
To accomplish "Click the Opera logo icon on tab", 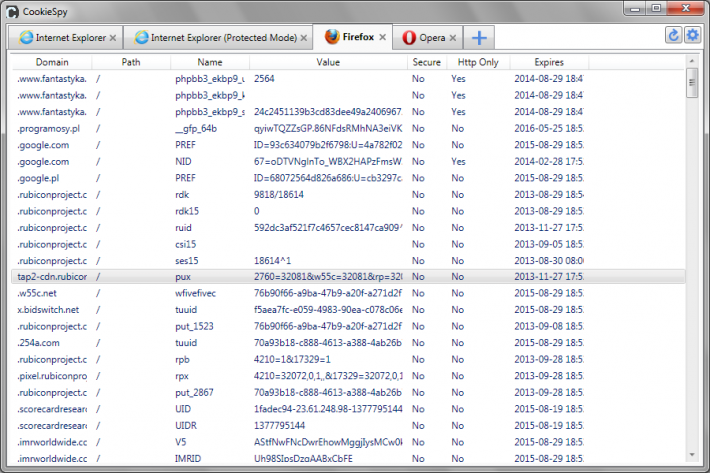I will coord(409,38).
